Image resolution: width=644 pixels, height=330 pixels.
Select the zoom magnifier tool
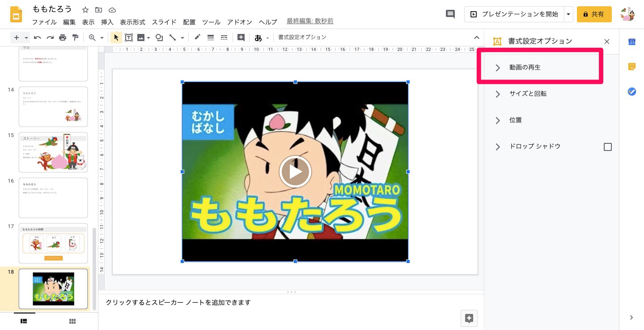(92, 38)
